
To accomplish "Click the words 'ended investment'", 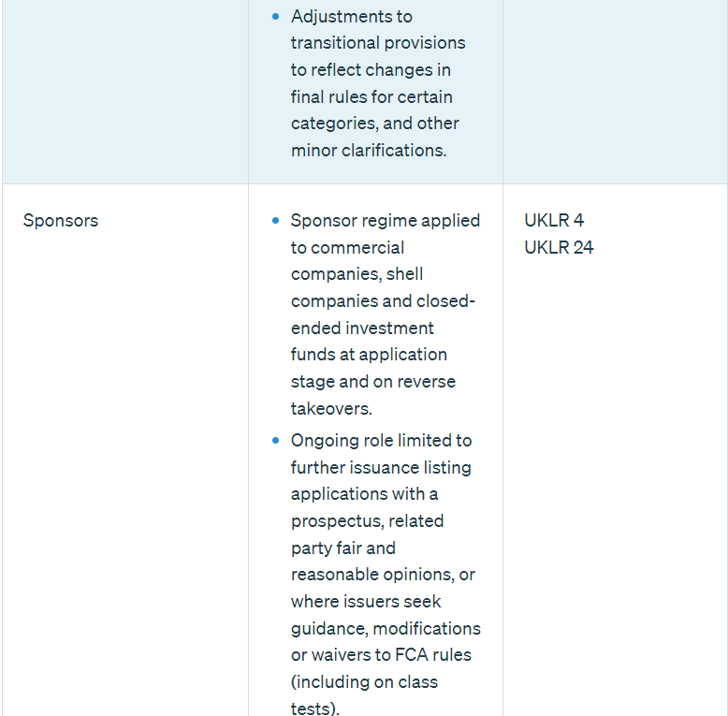I will tap(362, 329).
